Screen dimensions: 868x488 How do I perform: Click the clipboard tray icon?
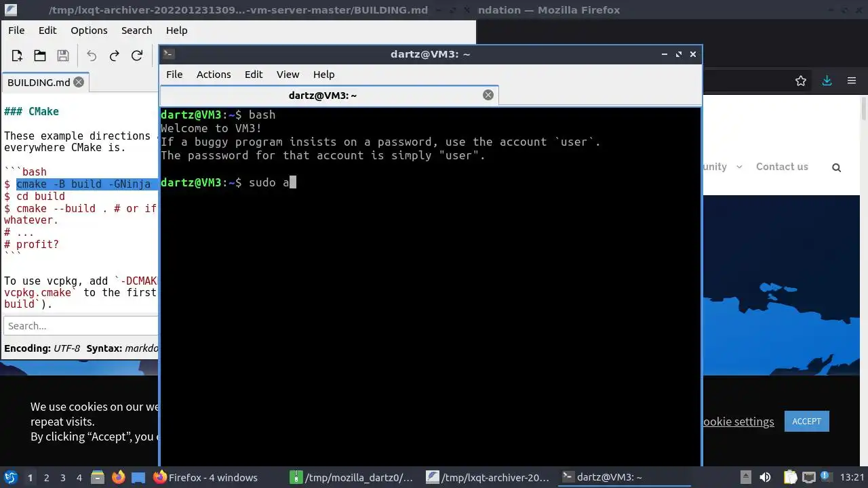tap(790, 477)
